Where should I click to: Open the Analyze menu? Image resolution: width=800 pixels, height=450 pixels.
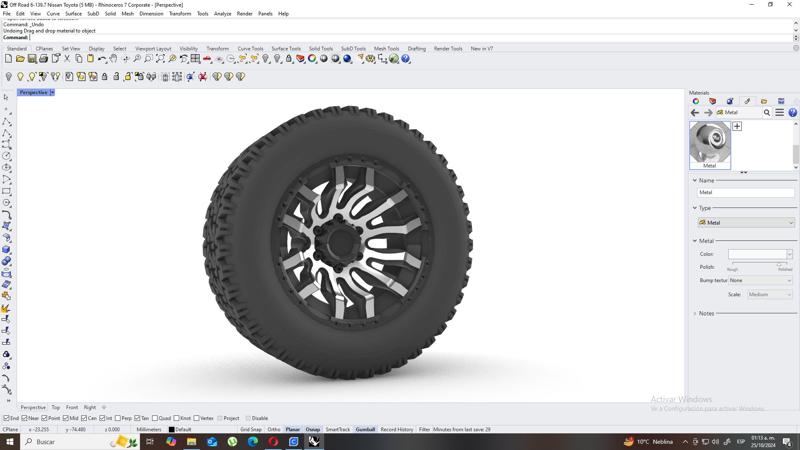pyautogui.click(x=222, y=14)
